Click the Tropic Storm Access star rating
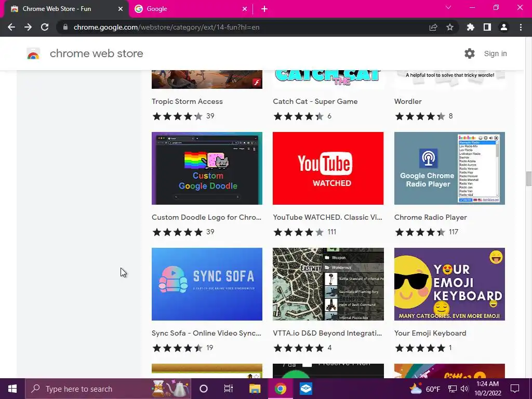Viewport: 532px width, 399px height. tap(178, 116)
